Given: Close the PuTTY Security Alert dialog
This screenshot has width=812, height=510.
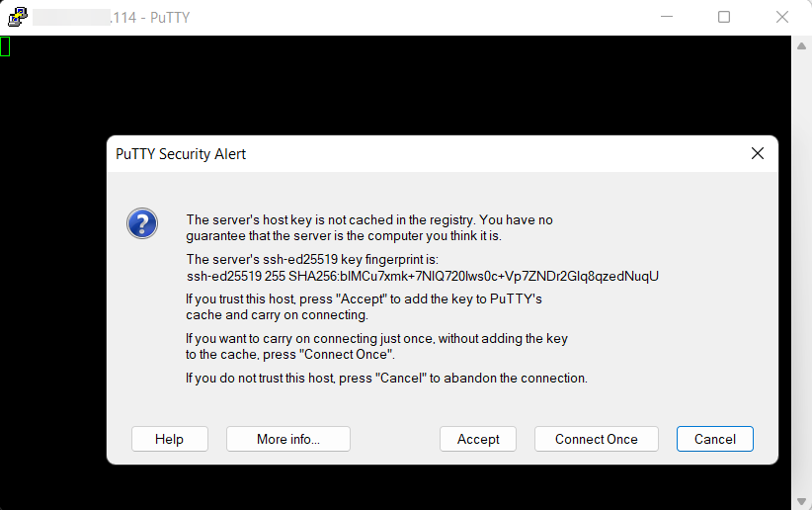Looking at the screenshot, I should [x=758, y=153].
